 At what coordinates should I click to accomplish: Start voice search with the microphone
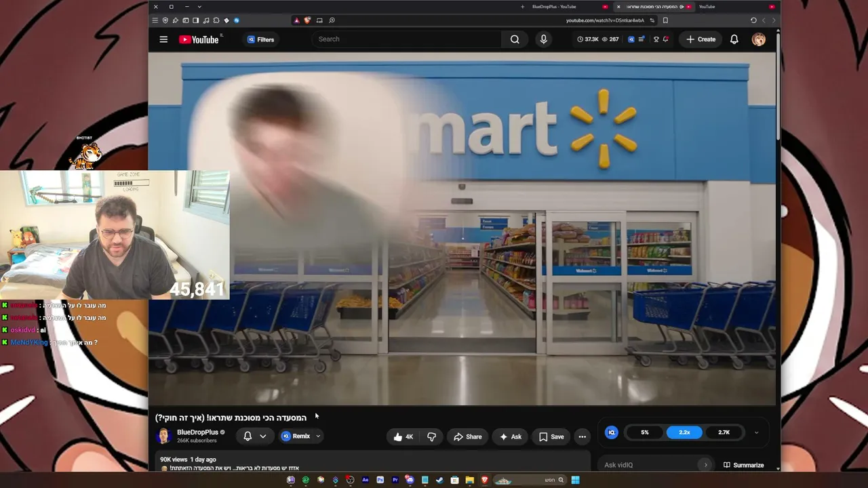(543, 39)
